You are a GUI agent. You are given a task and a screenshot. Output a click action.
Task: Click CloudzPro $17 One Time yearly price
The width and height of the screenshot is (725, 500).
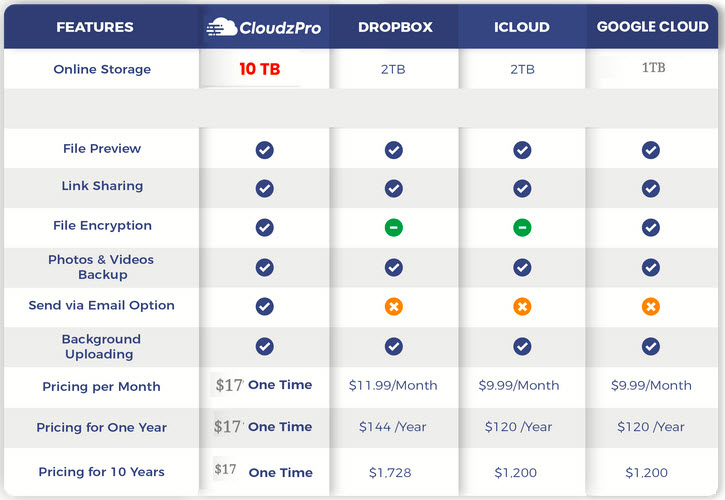coord(263,426)
